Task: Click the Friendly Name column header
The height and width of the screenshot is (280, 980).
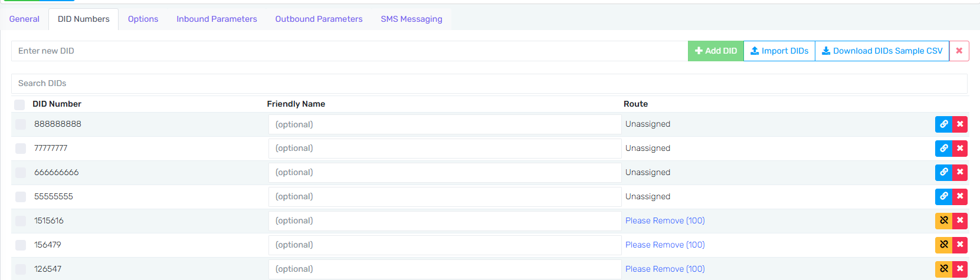Action: [x=296, y=104]
